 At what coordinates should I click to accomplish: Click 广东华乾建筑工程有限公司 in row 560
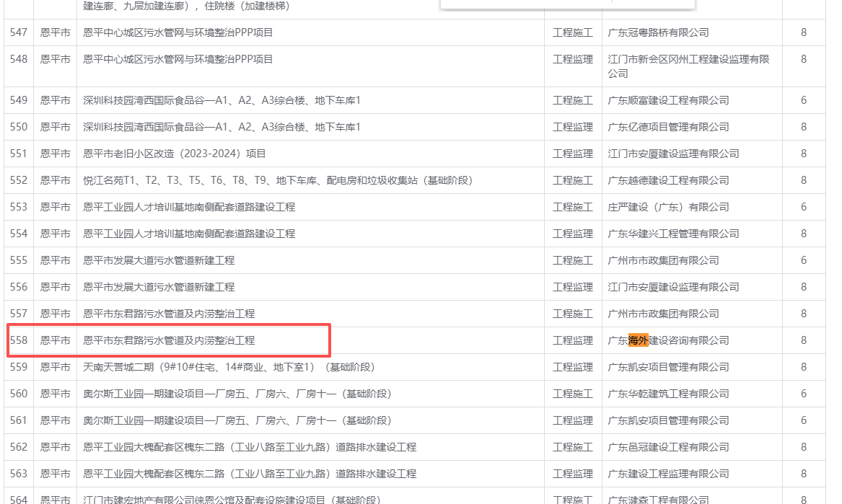[x=668, y=394]
